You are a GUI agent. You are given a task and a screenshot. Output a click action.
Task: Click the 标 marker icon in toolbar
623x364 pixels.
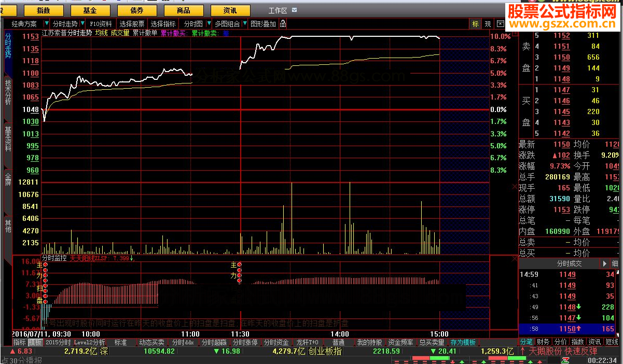[475, 24]
